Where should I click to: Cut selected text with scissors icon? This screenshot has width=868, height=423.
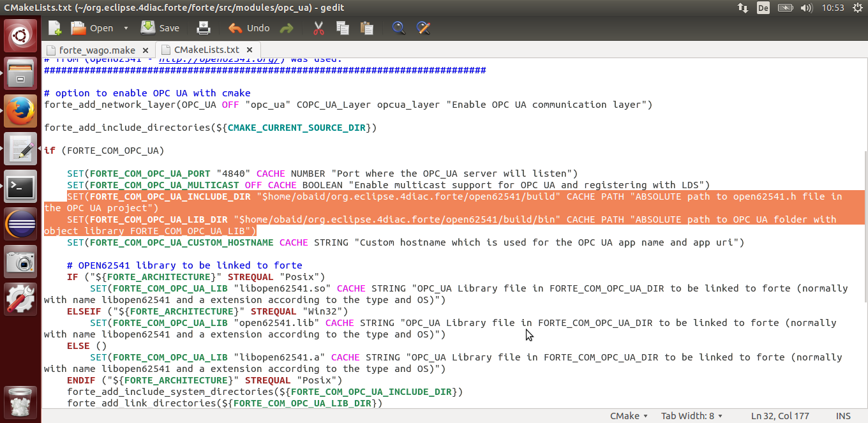click(318, 28)
